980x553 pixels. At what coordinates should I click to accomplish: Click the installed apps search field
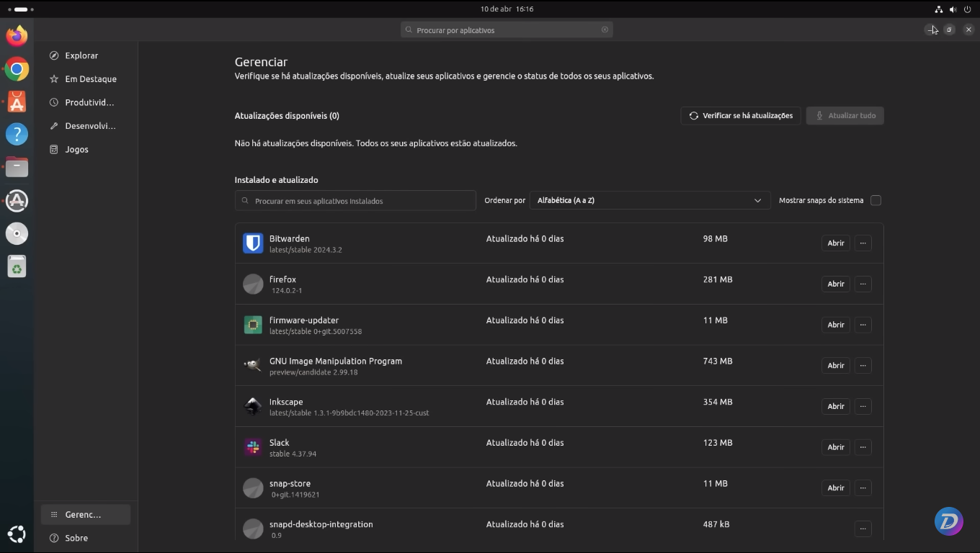(355, 201)
